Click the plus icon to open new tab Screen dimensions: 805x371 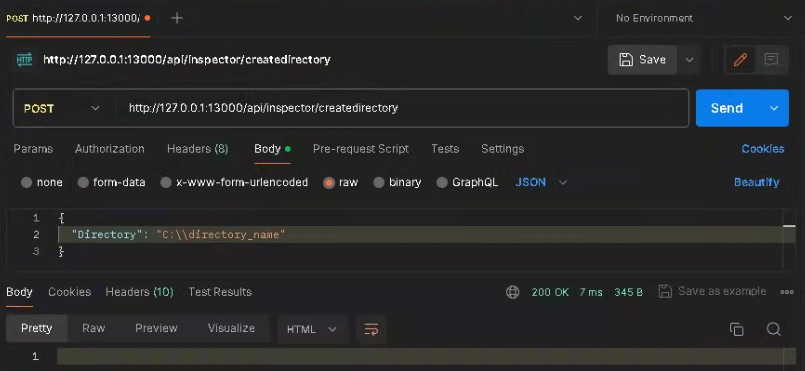tap(177, 18)
